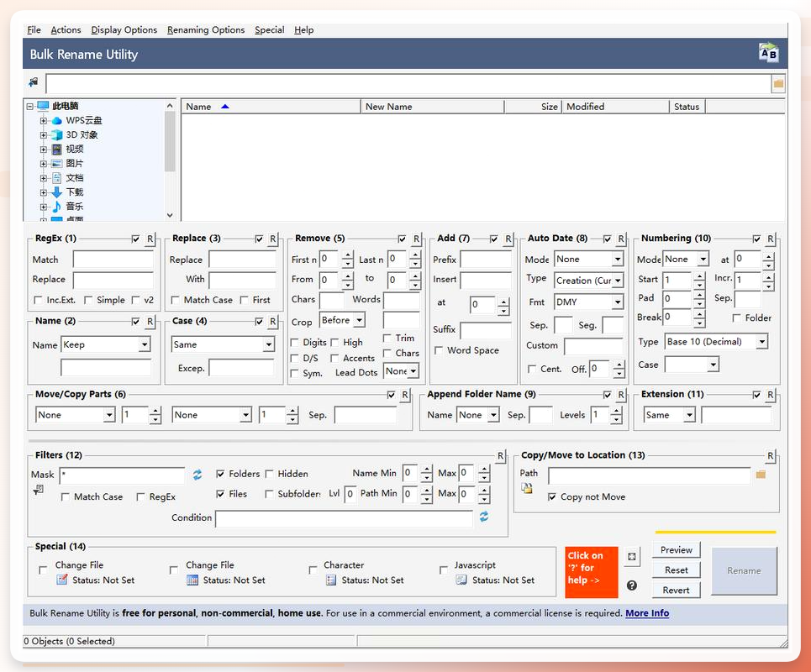
Task: Increase the Numbering Start stepper
Action: pos(699,276)
